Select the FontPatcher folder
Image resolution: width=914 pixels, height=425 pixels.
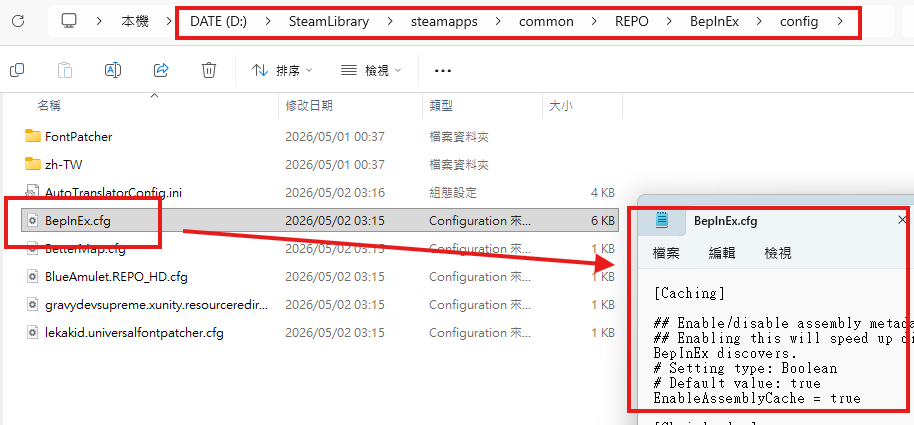click(x=78, y=136)
